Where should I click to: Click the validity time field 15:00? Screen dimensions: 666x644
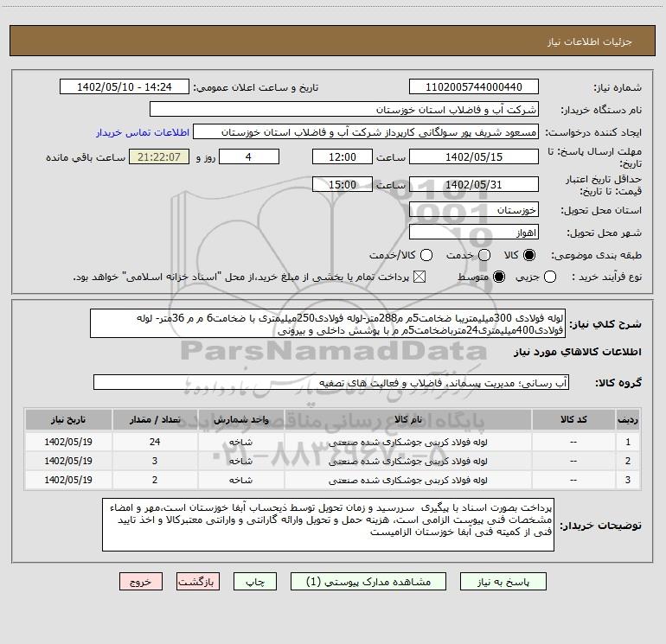[x=343, y=184]
